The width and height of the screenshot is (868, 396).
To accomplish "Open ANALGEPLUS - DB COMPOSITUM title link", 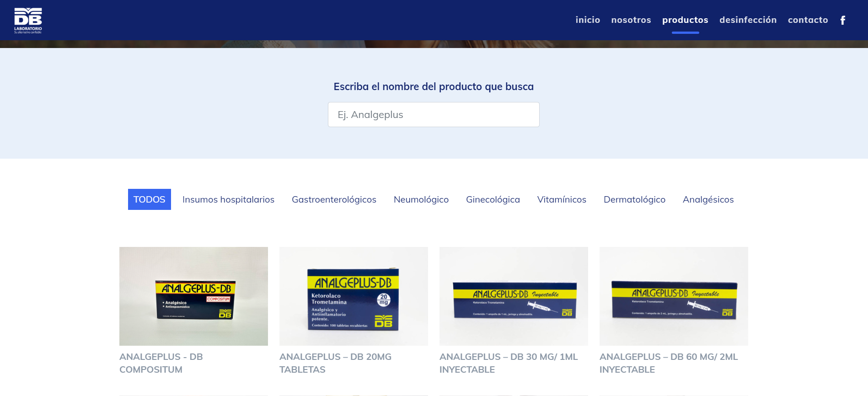I will click(x=161, y=363).
